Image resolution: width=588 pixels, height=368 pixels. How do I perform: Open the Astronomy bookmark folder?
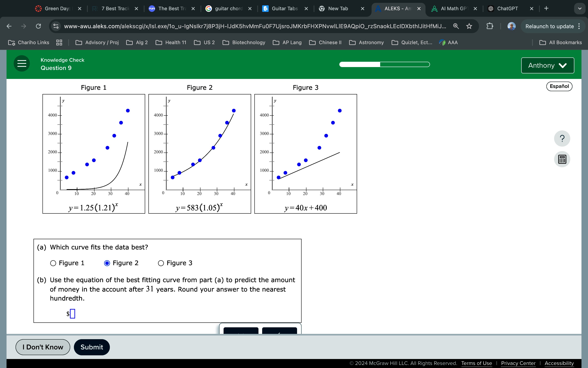[366, 43]
